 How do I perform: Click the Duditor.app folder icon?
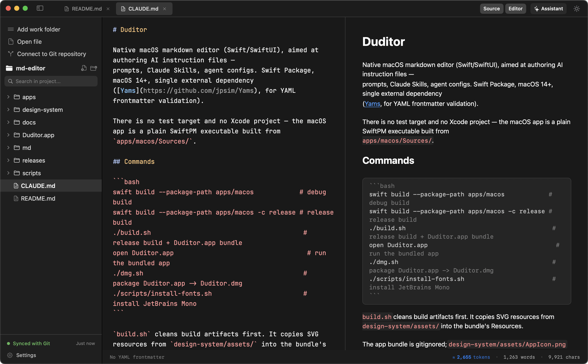tap(17, 135)
